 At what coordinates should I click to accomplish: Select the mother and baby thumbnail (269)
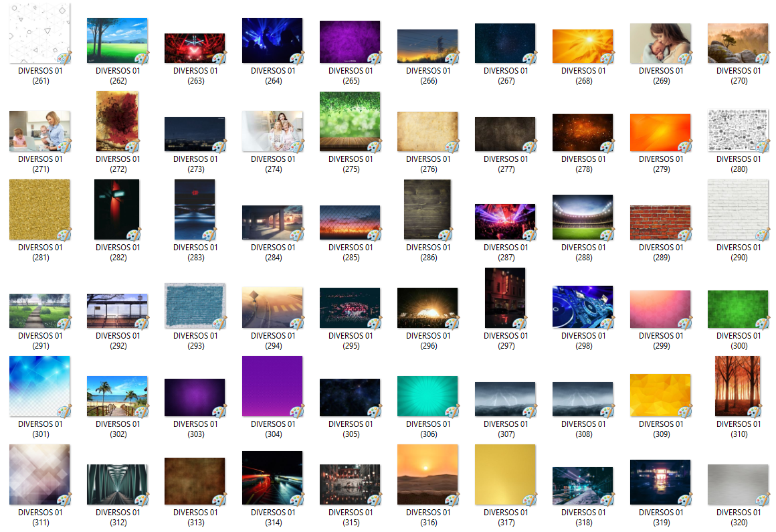[660, 43]
